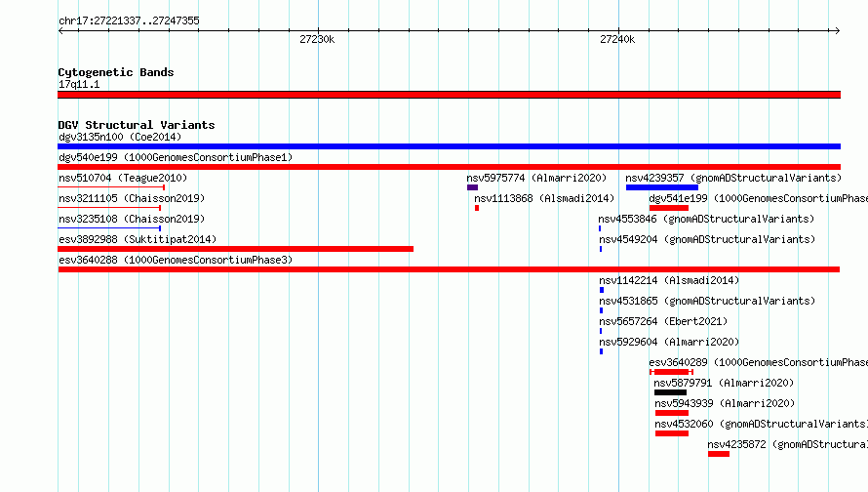Open the dgv3135n100 (Coe2014) variant label
Viewport: 868px width, 492px height.
(120, 137)
